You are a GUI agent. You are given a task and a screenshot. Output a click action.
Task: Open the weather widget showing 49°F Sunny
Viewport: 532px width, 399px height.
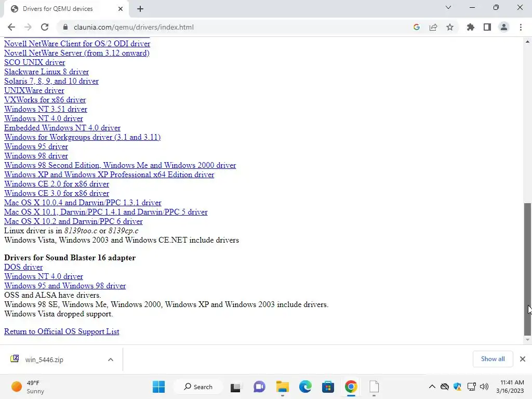(x=28, y=387)
